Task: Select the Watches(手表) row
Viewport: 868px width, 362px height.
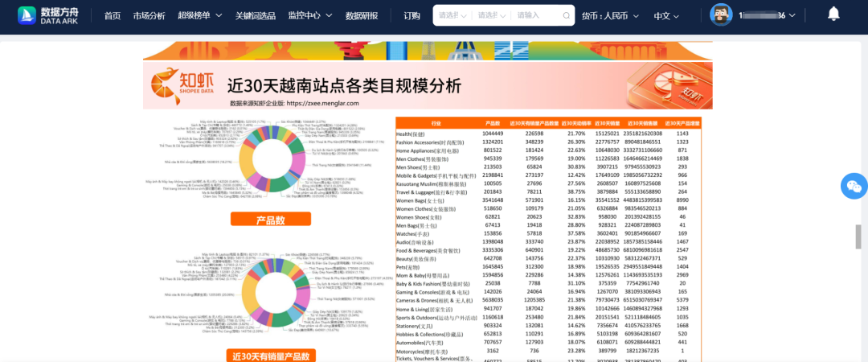Action: [x=549, y=233]
